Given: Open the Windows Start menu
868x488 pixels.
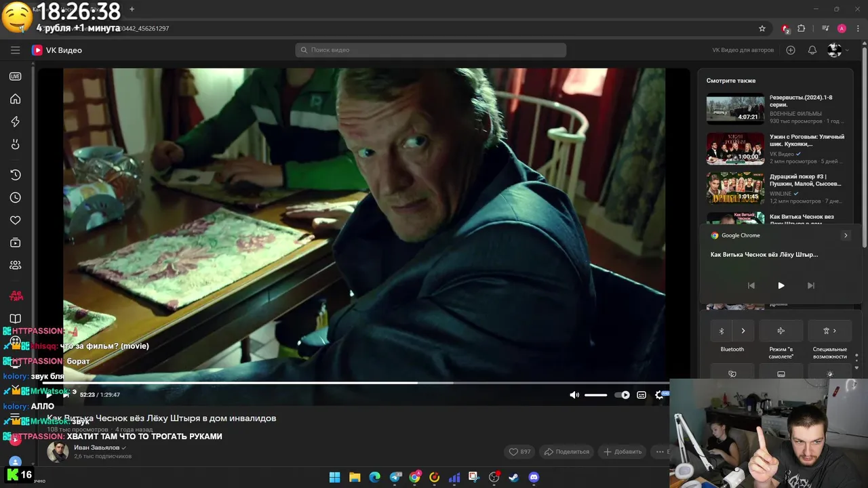Looking at the screenshot, I should click(334, 477).
